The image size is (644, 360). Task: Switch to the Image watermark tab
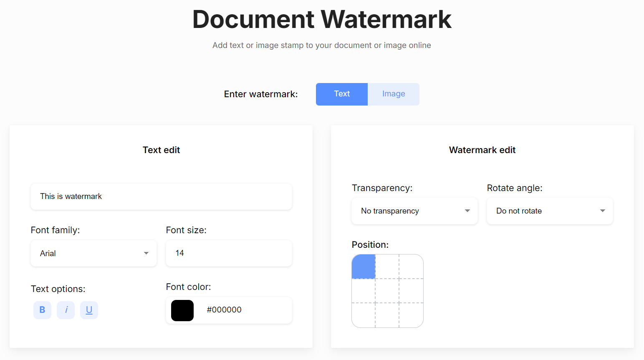tap(393, 94)
